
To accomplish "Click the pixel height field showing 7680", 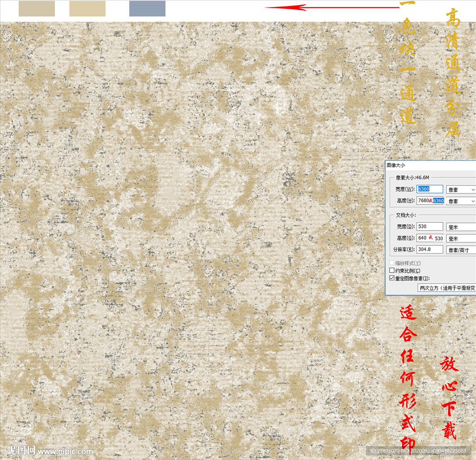I will (x=430, y=200).
